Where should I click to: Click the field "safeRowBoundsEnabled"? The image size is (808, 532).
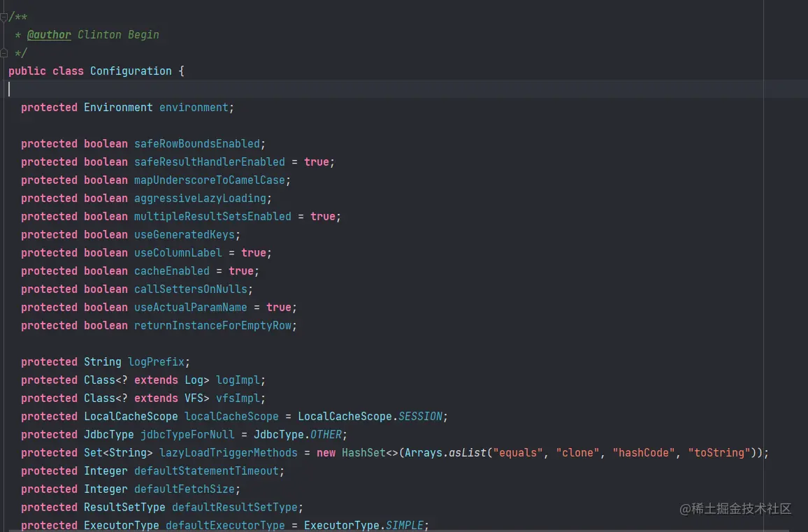point(197,144)
